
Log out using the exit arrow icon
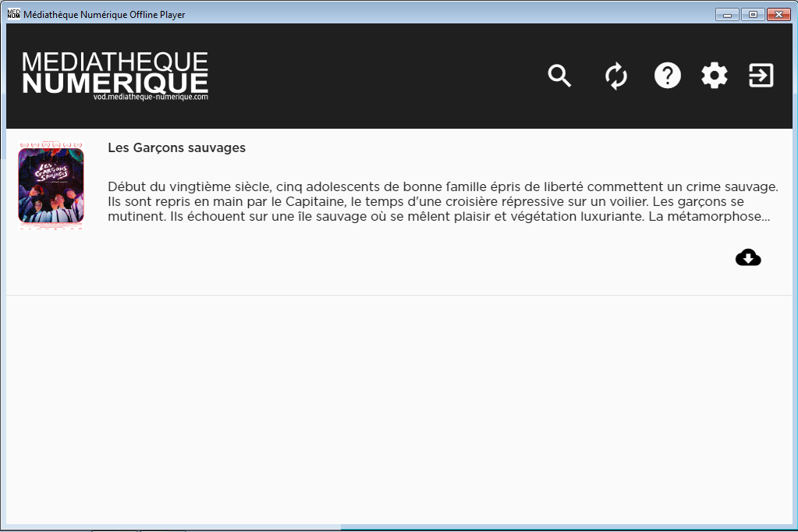761,76
